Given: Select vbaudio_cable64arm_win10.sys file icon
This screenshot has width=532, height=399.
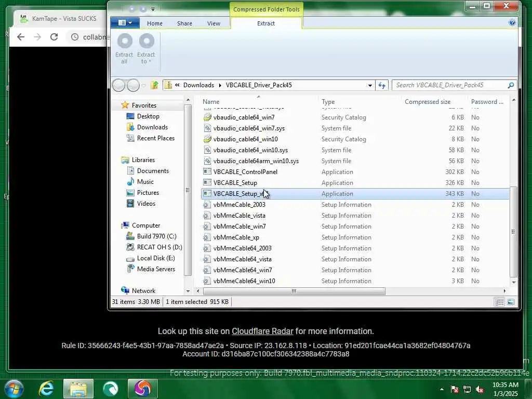Looking at the screenshot, I should coord(207,161).
